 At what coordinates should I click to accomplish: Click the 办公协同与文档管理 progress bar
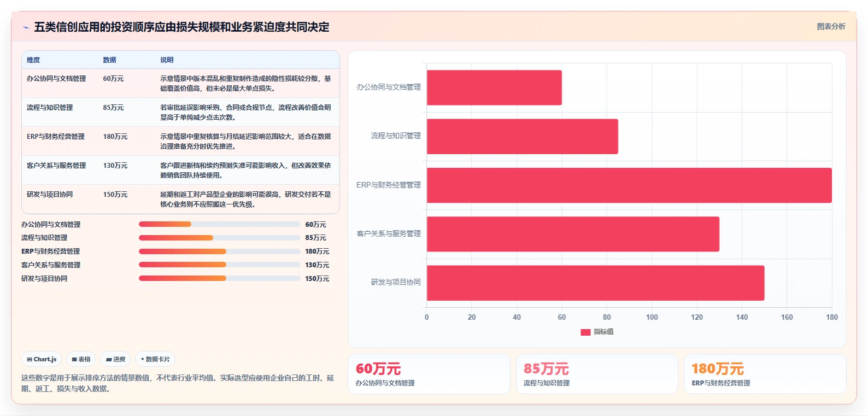coord(219,224)
